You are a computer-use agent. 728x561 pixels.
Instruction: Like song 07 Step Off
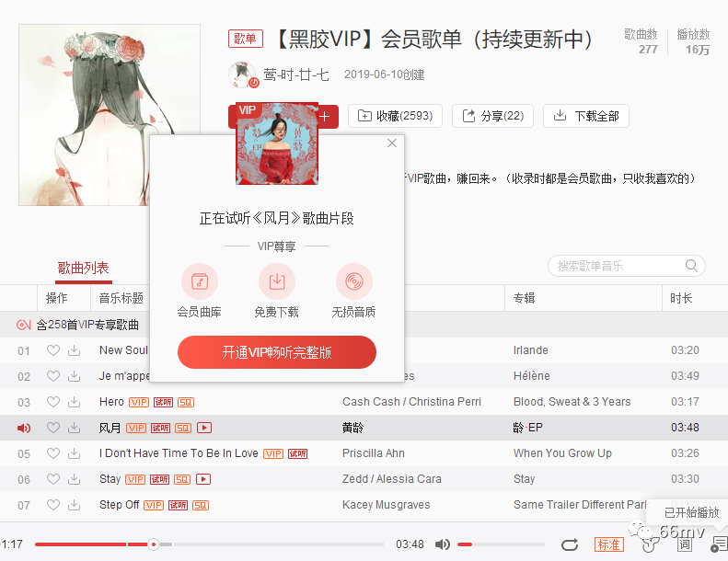(x=53, y=505)
